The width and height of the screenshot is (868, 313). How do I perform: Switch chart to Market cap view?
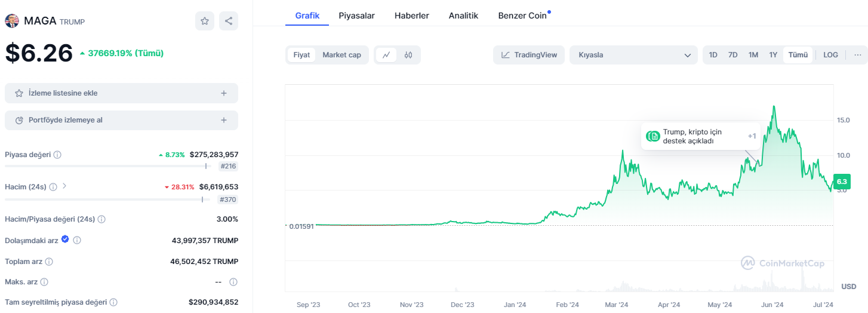pyautogui.click(x=341, y=55)
